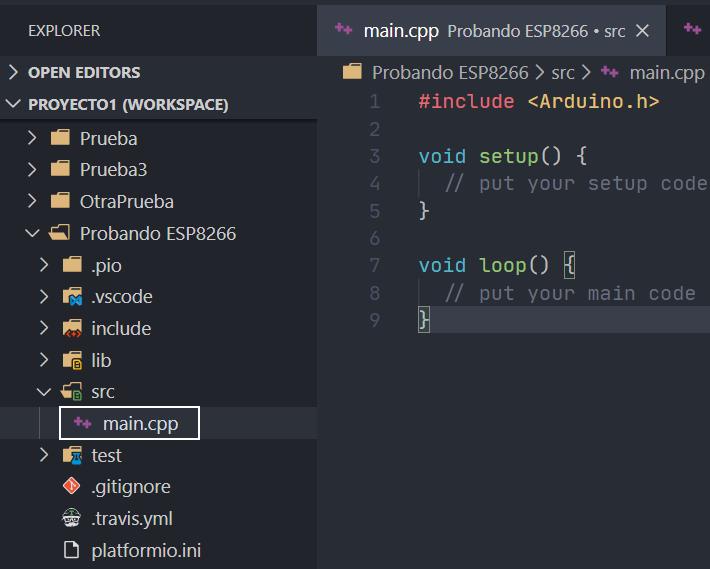Click the .travis.yml Travis icon
Viewport: 710px width, 569px height.
[72, 518]
